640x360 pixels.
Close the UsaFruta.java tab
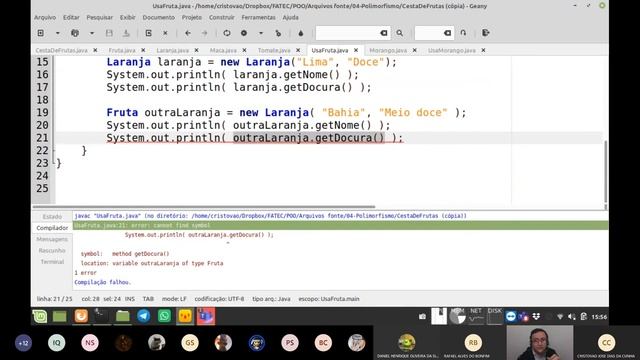click(x=356, y=50)
